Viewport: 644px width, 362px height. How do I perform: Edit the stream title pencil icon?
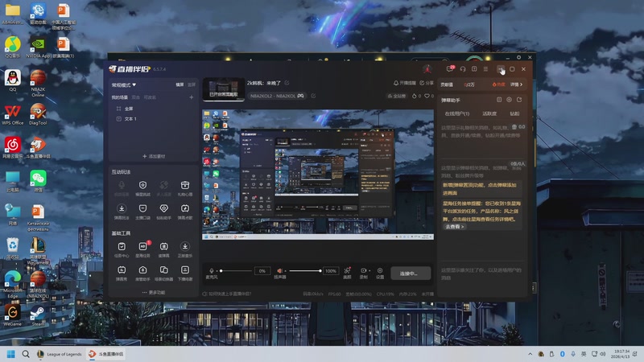[x=287, y=83]
